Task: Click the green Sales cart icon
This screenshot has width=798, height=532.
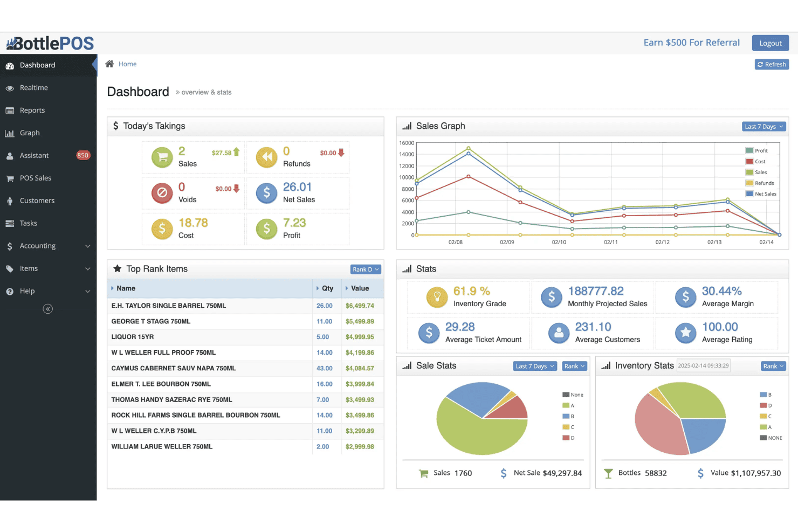Action: [162, 157]
